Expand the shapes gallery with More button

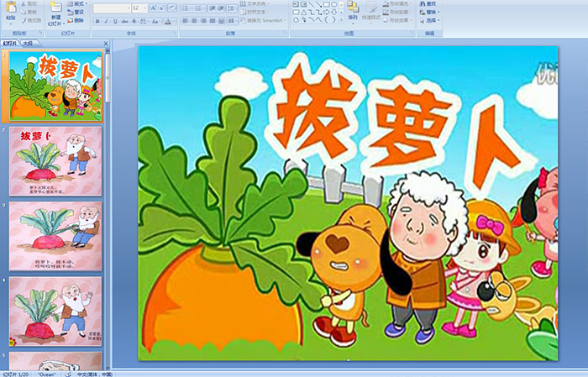pos(341,19)
